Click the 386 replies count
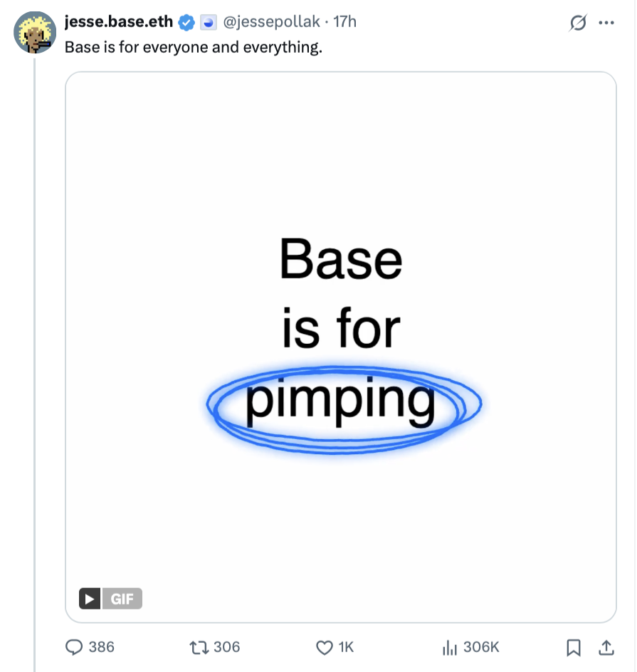 pos(102,647)
